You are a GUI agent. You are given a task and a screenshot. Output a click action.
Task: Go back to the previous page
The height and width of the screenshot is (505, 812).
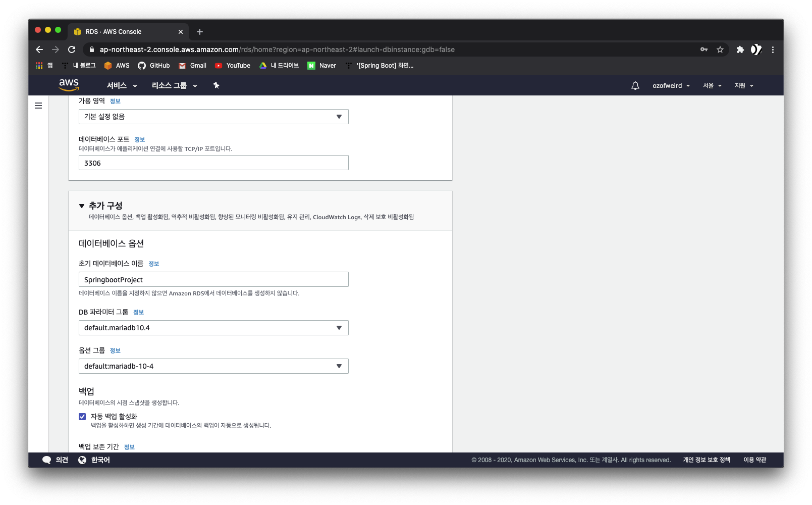click(39, 49)
